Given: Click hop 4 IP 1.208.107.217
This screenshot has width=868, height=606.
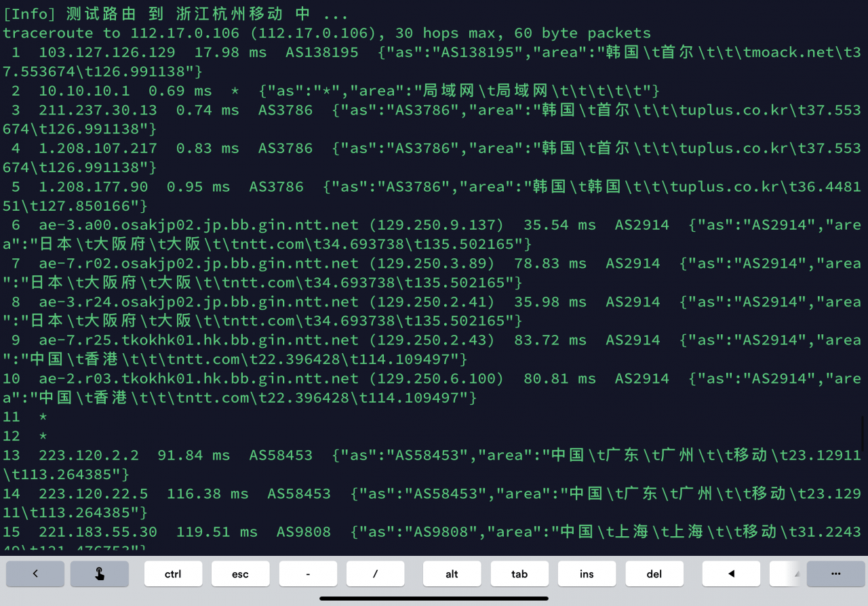Looking at the screenshot, I should 98,148.
